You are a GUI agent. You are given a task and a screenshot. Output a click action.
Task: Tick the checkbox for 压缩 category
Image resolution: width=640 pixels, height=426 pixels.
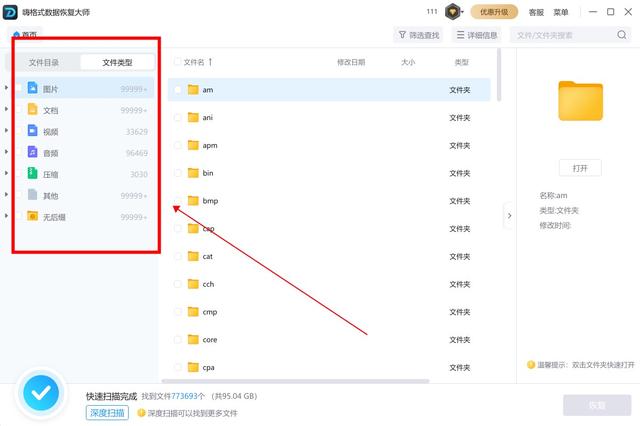[x=19, y=173]
